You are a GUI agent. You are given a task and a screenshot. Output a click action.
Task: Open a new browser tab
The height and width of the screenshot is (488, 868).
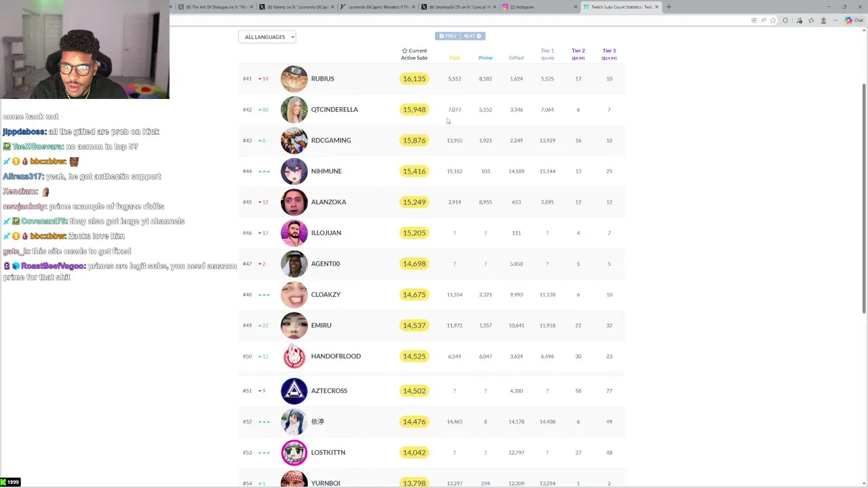669,7
